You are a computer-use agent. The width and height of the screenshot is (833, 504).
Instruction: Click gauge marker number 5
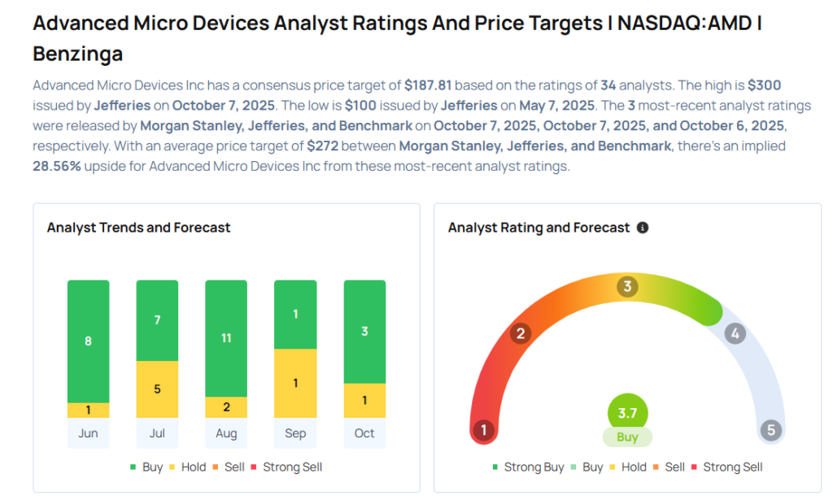(x=770, y=430)
